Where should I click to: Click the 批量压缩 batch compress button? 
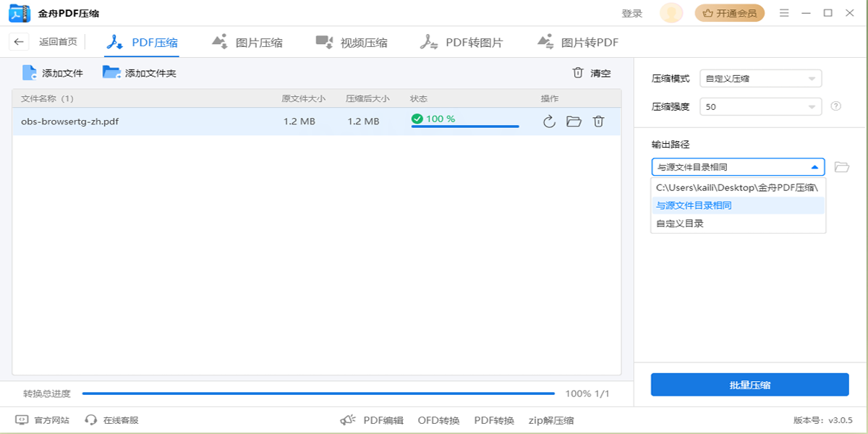click(749, 385)
